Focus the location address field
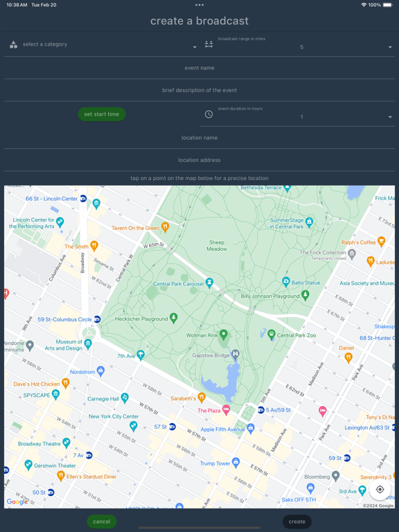 pyautogui.click(x=199, y=160)
